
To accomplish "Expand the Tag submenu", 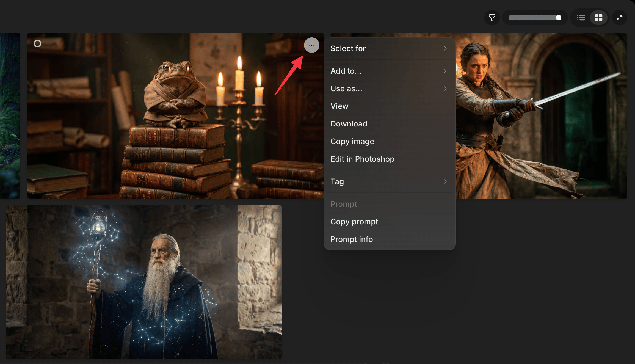I will pos(390,181).
